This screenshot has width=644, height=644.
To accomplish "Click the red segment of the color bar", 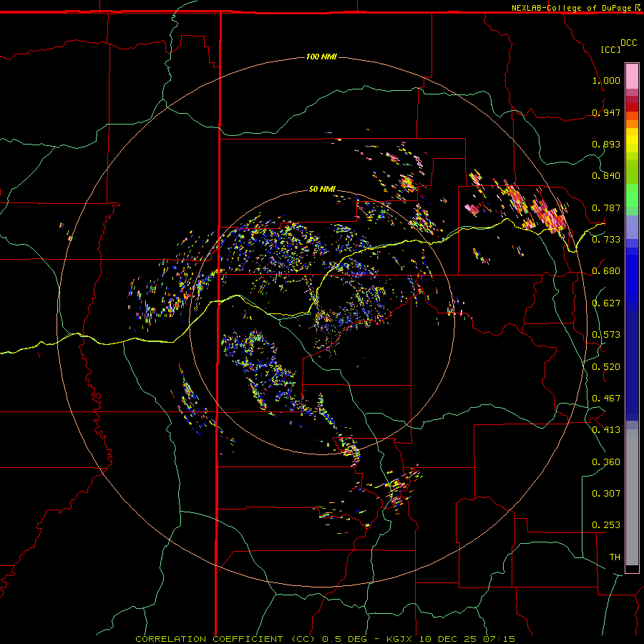I will (632, 107).
